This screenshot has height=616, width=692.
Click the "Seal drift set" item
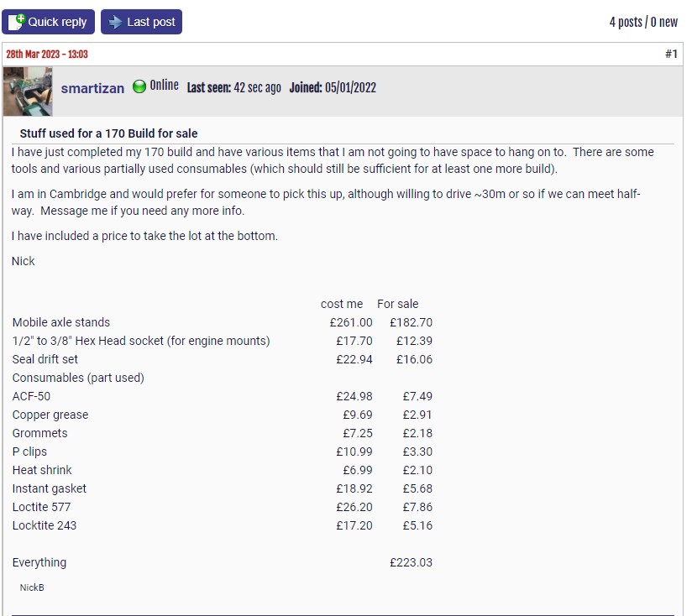click(45, 359)
